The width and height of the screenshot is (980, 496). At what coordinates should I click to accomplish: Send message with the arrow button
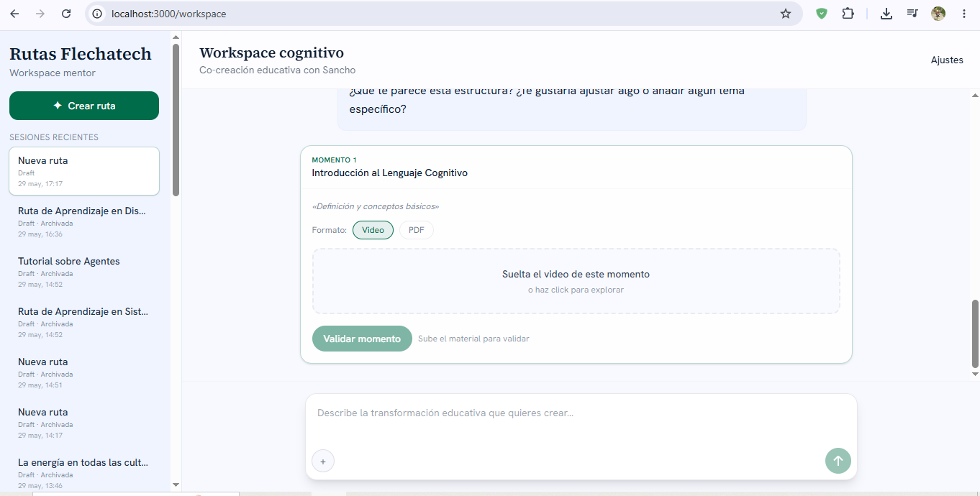click(838, 461)
